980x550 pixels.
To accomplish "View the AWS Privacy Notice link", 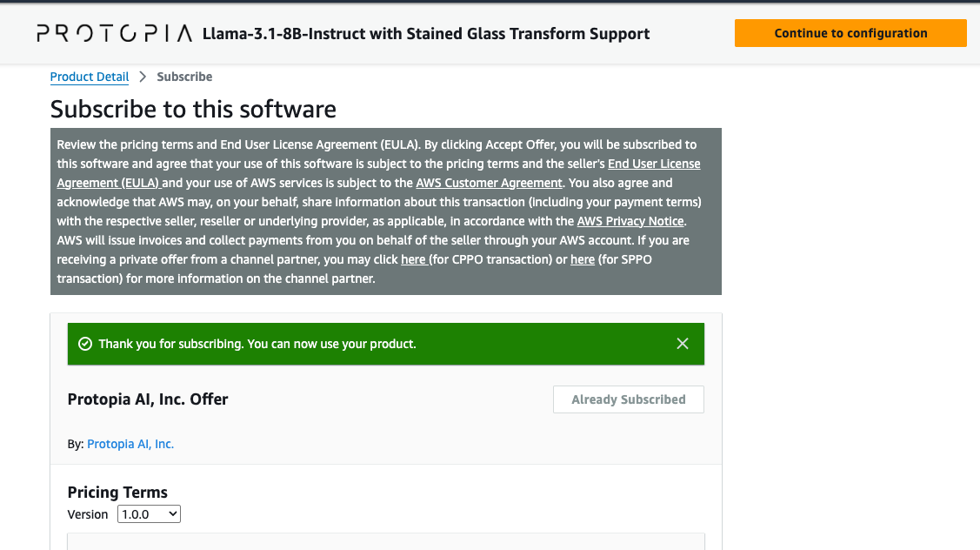I will click(630, 221).
